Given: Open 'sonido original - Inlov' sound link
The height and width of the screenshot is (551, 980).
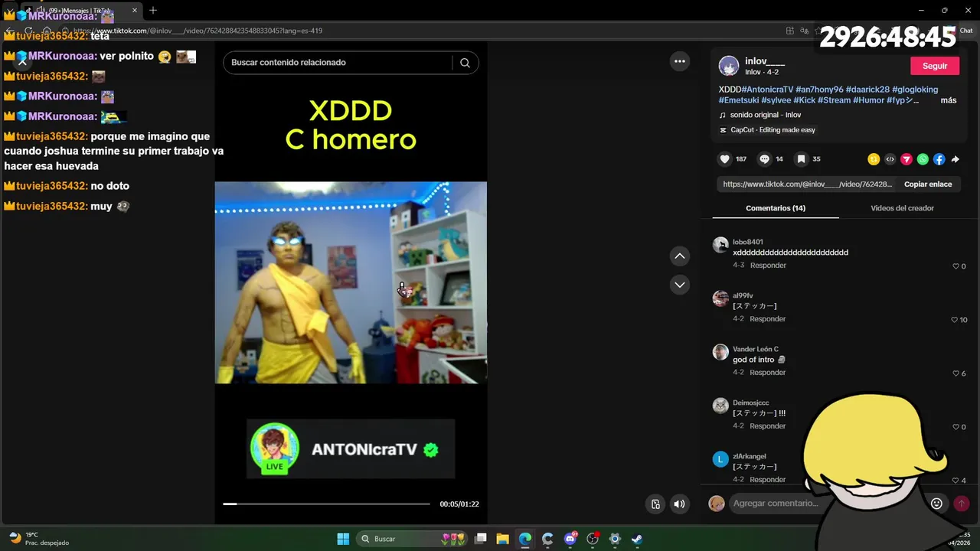Looking at the screenshot, I should (x=766, y=115).
